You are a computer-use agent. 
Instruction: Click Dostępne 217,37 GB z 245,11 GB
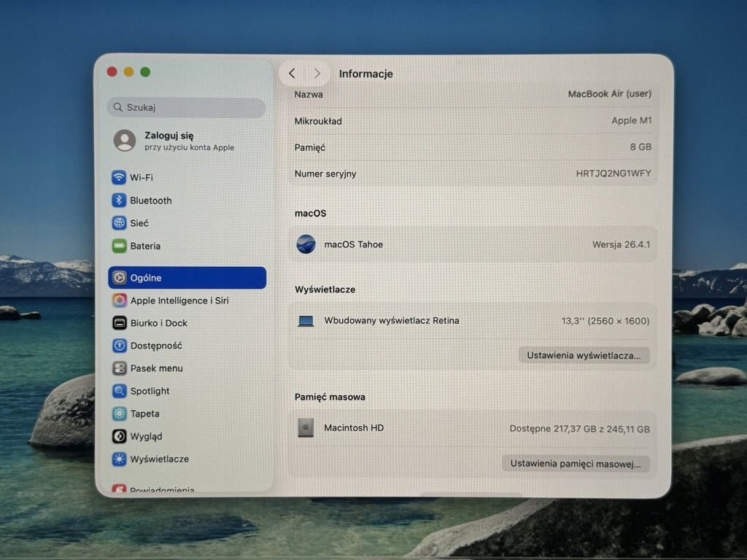[579, 429]
